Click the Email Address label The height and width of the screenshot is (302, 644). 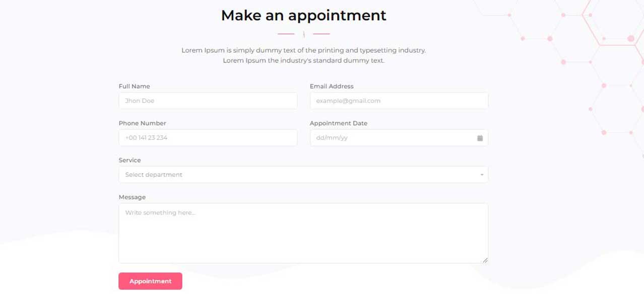[332, 86]
